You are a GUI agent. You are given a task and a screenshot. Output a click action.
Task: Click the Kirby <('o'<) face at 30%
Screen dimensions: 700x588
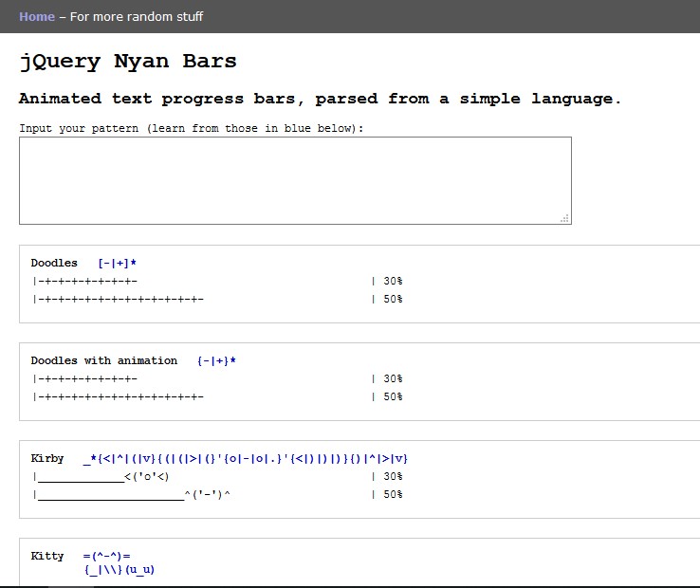pyautogui.click(x=146, y=476)
